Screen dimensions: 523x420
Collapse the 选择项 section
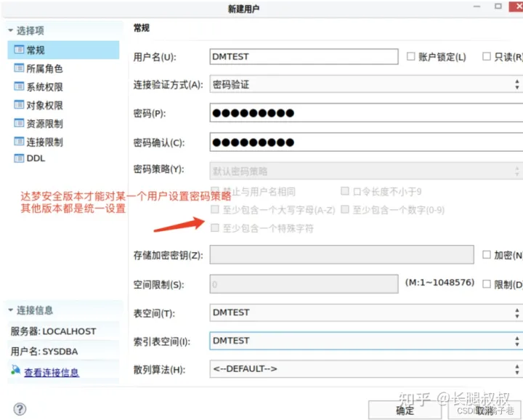[x=11, y=31]
